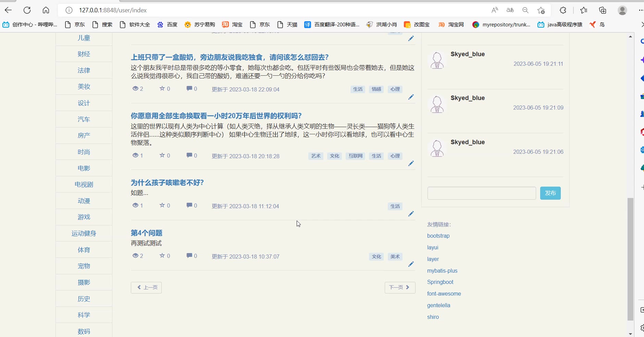Open question 为什么孩子咳嗽老不好
The image size is (644, 337).
click(x=167, y=183)
